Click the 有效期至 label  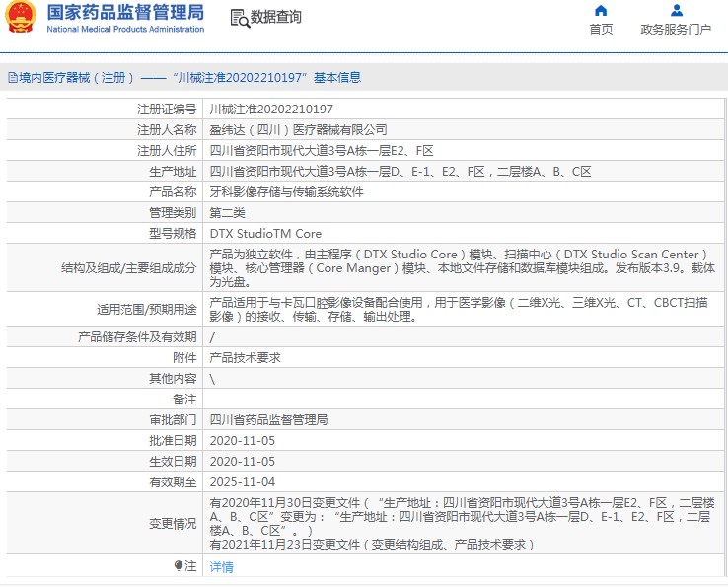pos(173,482)
